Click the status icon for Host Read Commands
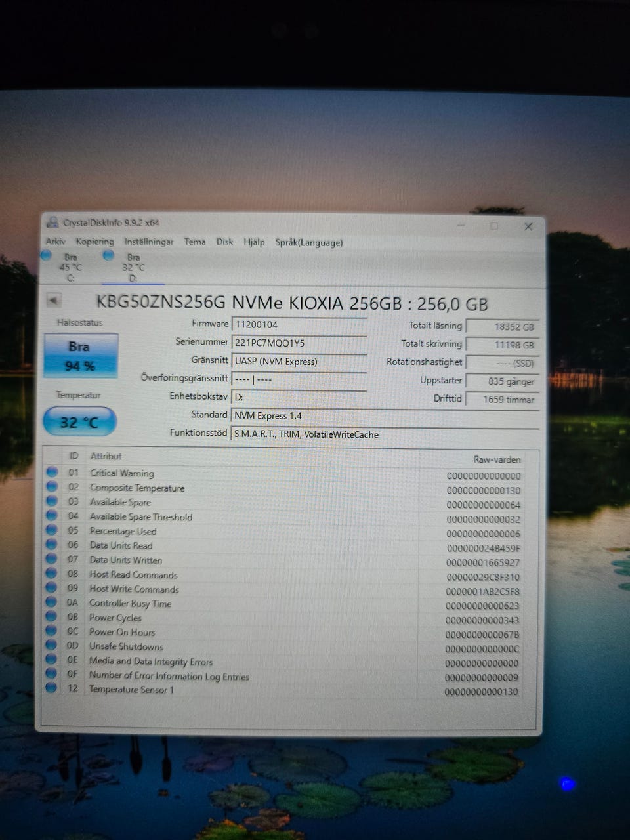Image resolution: width=630 pixels, height=840 pixels. pos(52,573)
